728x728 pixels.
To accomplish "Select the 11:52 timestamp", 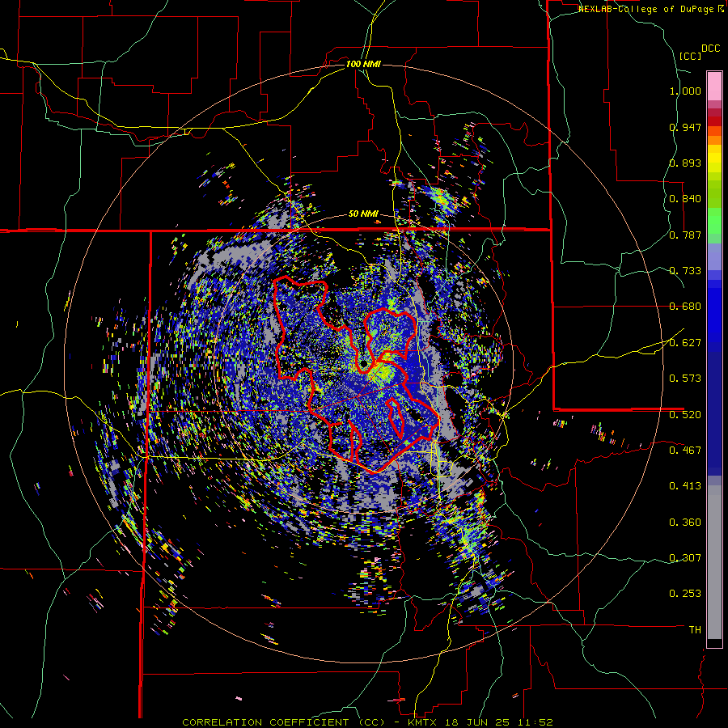I will (535, 722).
